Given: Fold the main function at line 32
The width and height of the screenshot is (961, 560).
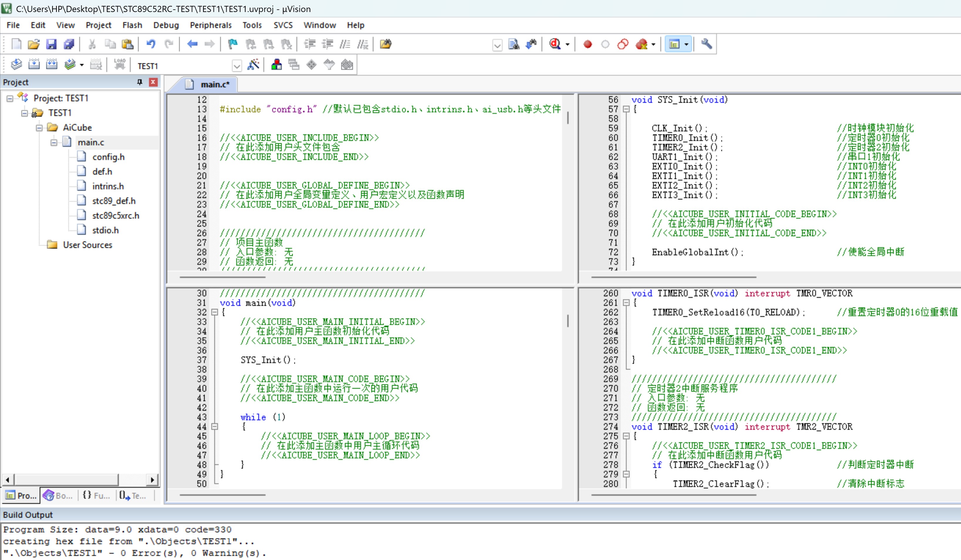Looking at the screenshot, I should click(x=215, y=312).
